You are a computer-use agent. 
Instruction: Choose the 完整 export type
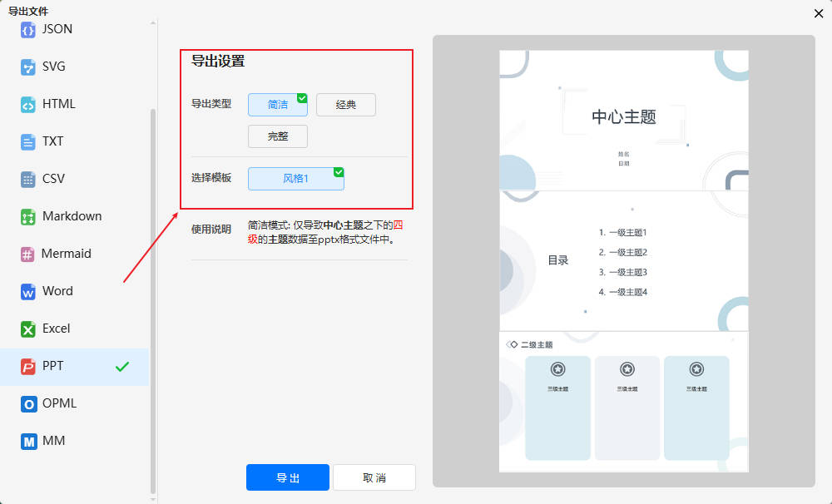tap(278, 136)
